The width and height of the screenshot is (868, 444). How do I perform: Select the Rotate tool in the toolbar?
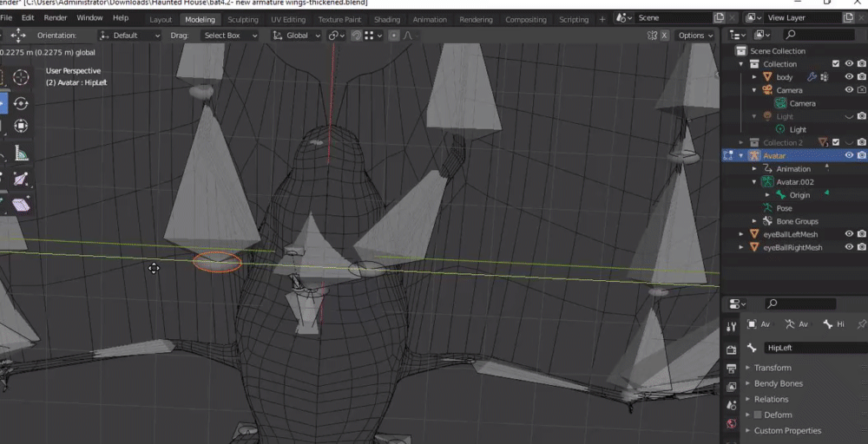click(21, 104)
